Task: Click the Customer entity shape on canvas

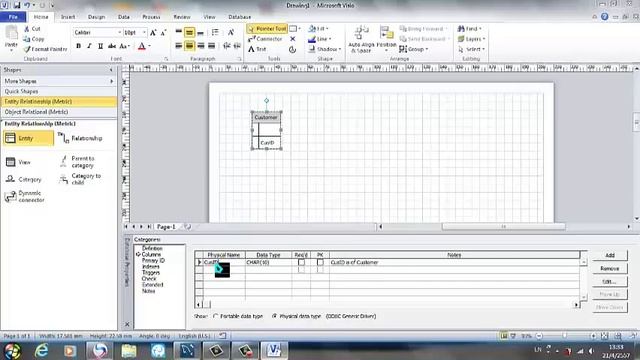Action: (267, 130)
